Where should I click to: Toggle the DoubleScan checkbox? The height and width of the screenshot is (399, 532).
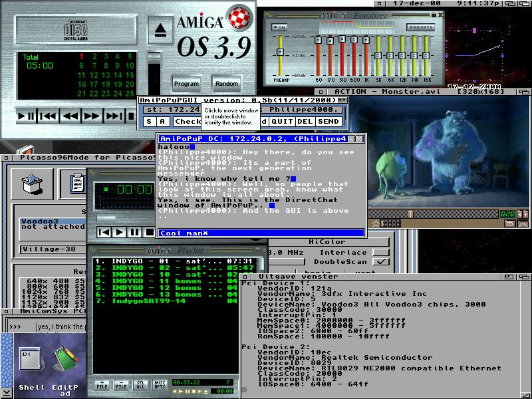click(x=380, y=262)
